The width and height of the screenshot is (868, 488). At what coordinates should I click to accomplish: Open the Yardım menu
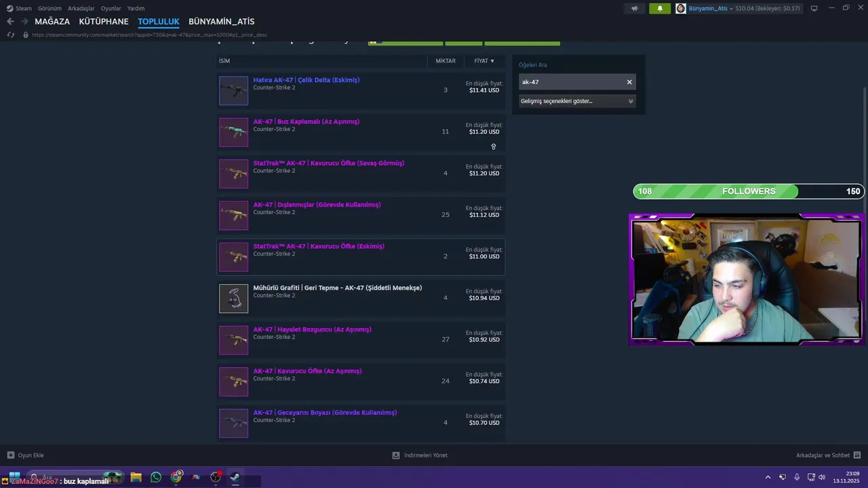point(136,8)
